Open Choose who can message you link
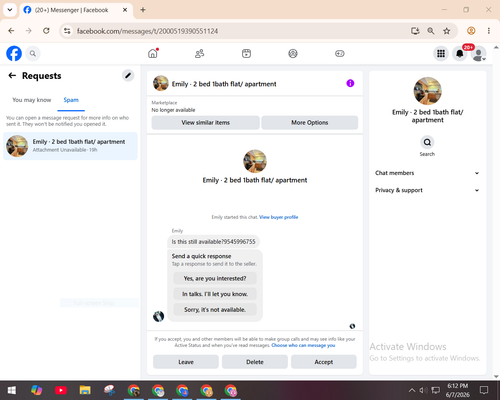 pos(303,345)
